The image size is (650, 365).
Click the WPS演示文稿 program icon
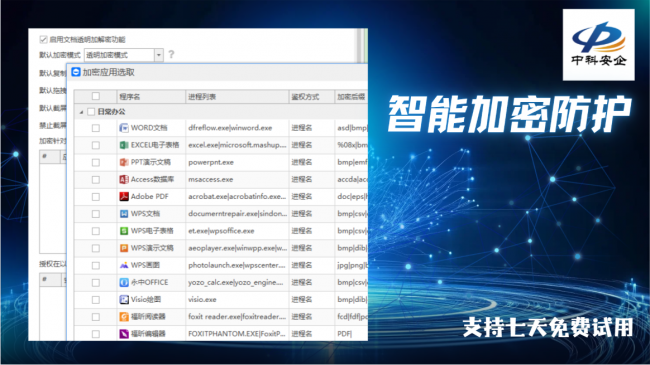tap(124, 248)
